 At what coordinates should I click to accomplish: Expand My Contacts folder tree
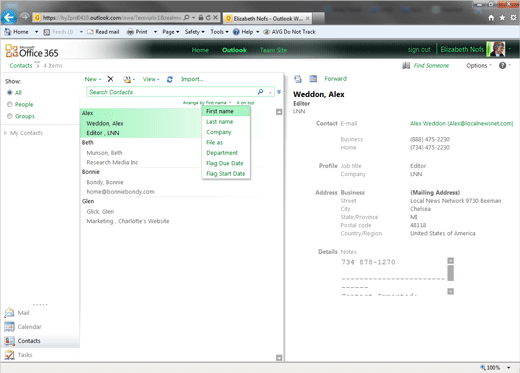coord(5,133)
